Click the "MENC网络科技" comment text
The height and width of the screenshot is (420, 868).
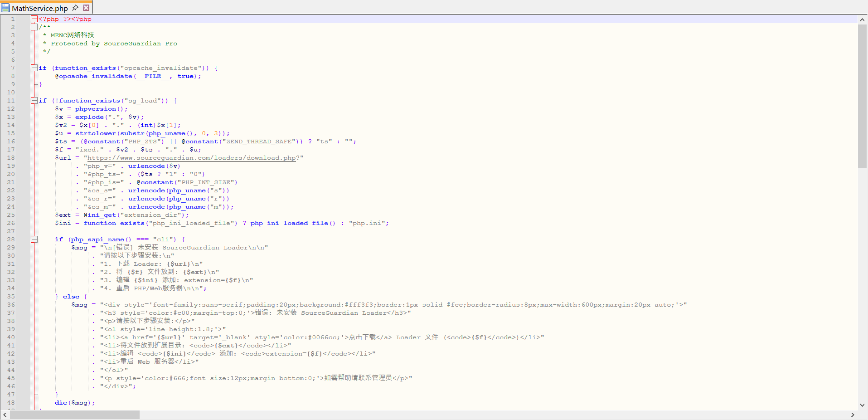[x=73, y=35]
